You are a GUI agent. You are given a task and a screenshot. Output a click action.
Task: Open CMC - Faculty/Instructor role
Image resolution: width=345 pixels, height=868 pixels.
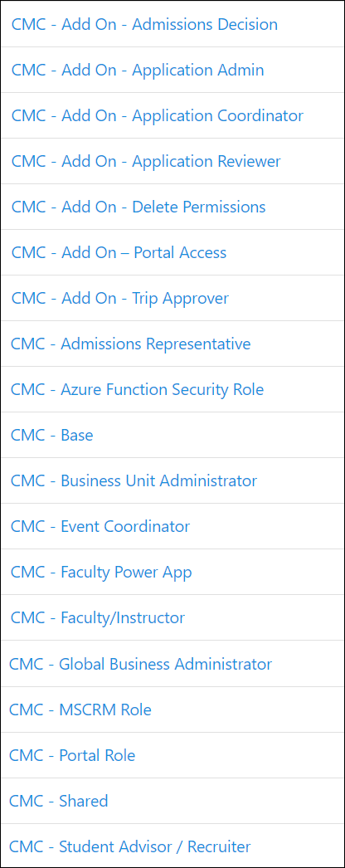click(98, 617)
